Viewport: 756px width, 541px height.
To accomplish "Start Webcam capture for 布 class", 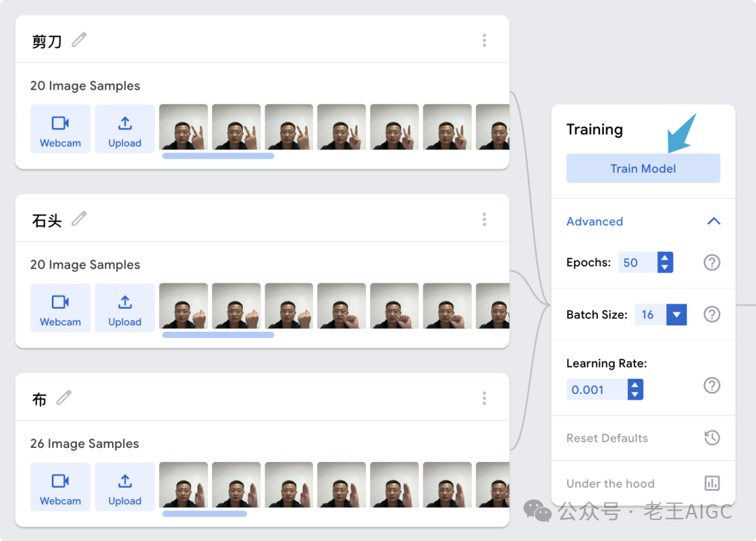I will [60, 487].
